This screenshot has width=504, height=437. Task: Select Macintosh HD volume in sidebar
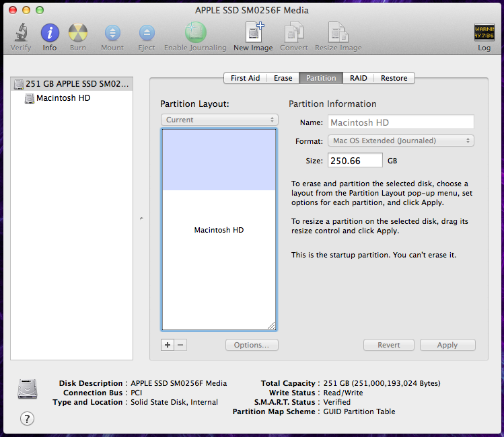pyautogui.click(x=63, y=98)
